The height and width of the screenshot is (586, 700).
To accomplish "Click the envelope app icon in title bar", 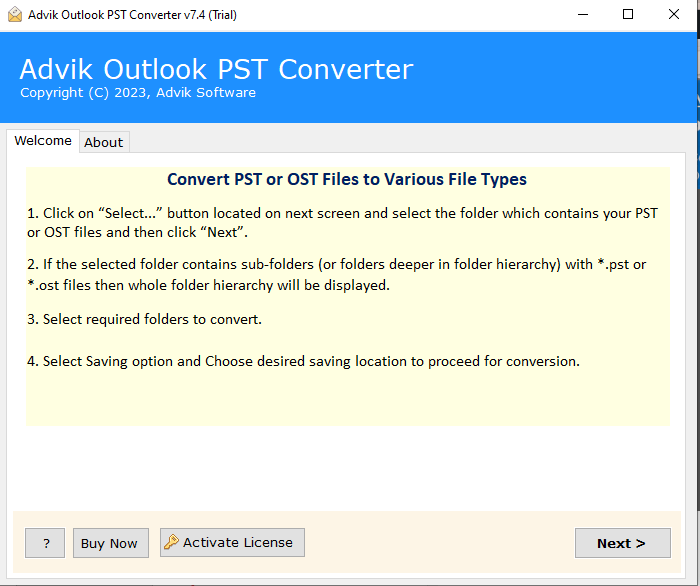I will (x=14, y=15).
